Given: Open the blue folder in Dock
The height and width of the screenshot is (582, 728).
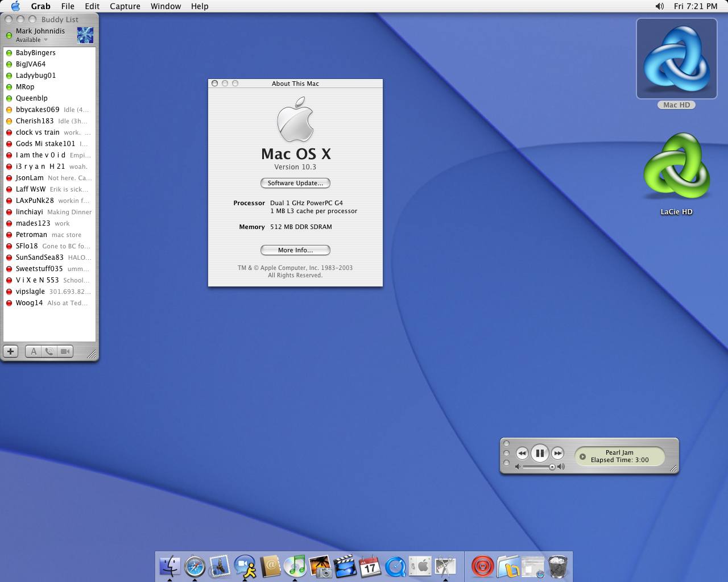Looking at the screenshot, I should click(x=508, y=566).
